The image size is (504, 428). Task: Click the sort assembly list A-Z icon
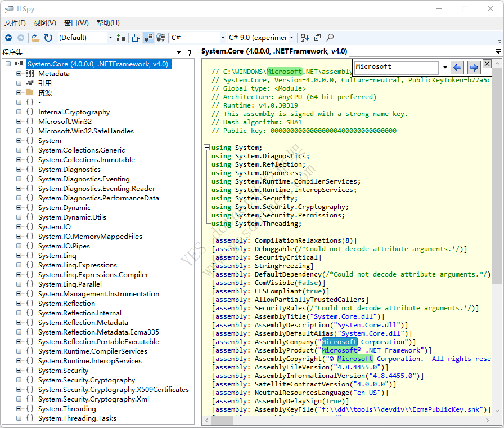click(304, 38)
